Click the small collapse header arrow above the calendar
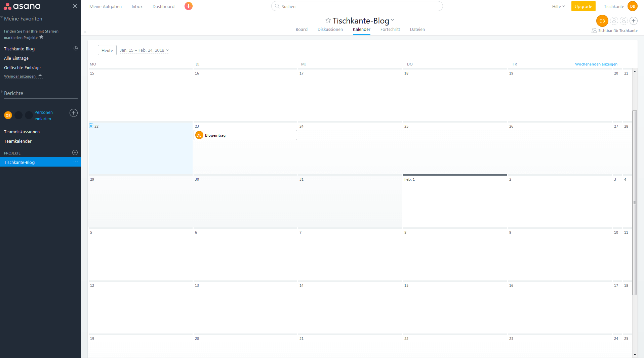 pos(85,32)
